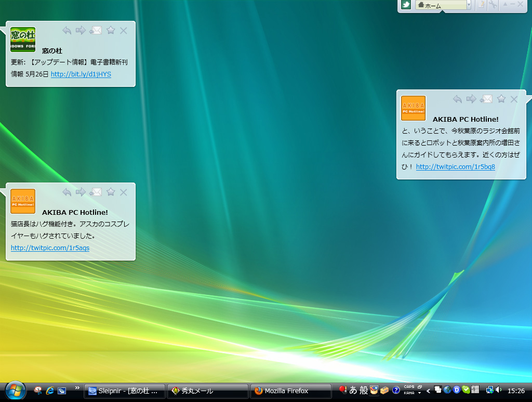
Task: Click the Skype icon in the system tray
Action: pyautogui.click(x=467, y=391)
